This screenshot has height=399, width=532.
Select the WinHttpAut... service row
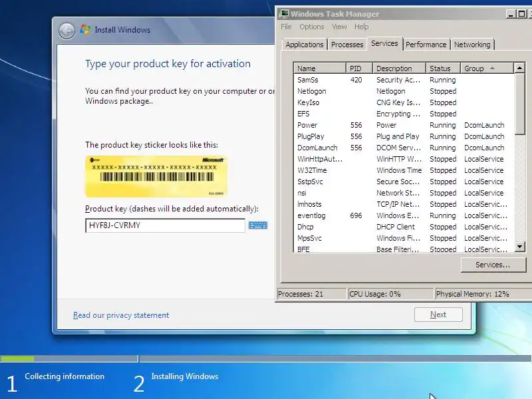(404, 159)
